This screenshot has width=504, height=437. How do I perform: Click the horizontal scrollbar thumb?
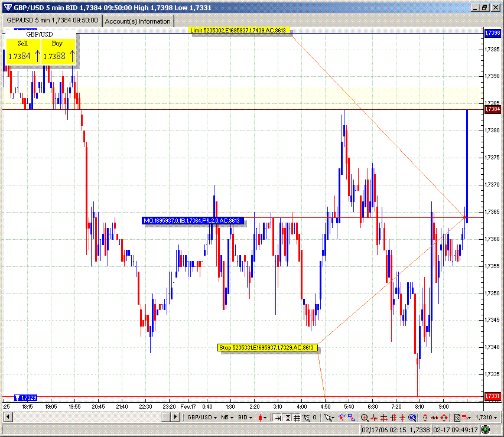[x=166, y=418]
